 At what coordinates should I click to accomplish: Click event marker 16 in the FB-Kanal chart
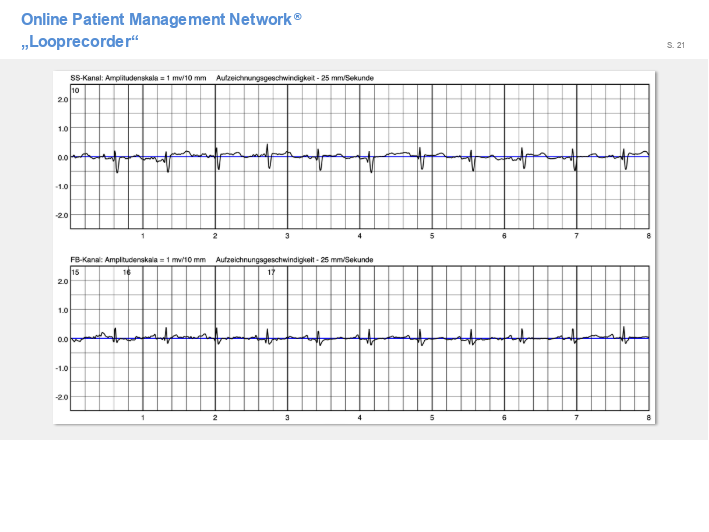pyautogui.click(x=126, y=272)
